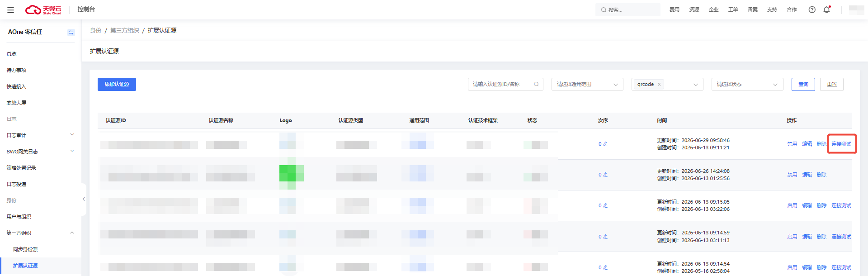Open the notifications bell icon
Image resolution: width=868 pixels, height=276 pixels.
click(827, 10)
